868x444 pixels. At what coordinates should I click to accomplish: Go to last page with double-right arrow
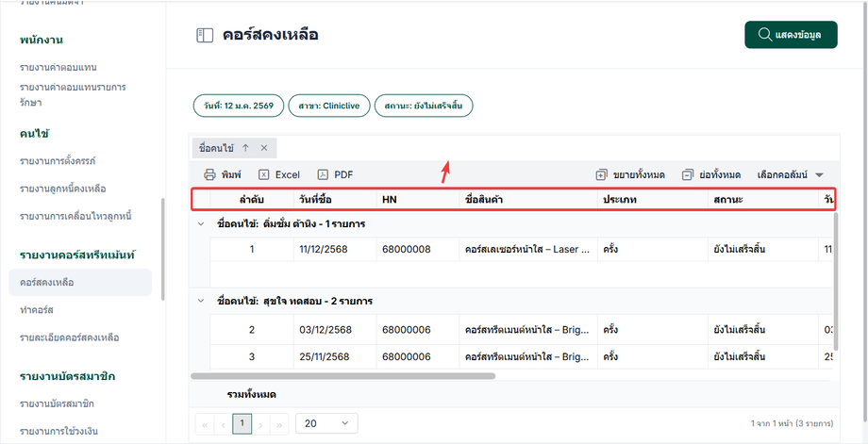click(x=279, y=424)
